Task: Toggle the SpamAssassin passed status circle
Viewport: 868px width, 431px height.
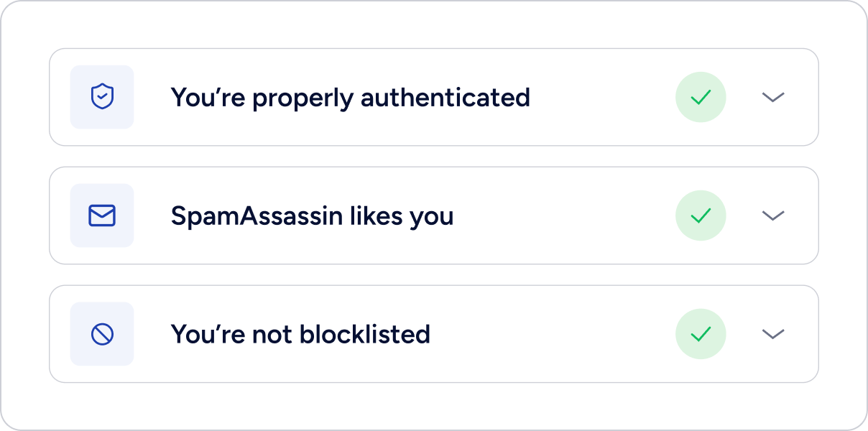Action: click(x=701, y=215)
